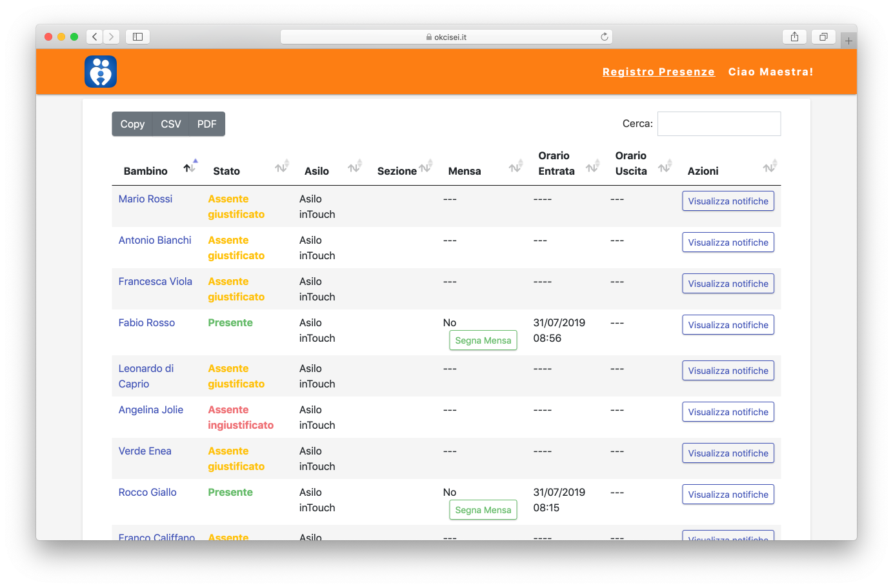
Task: Toggle Safari sidebar icon
Action: [137, 37]
